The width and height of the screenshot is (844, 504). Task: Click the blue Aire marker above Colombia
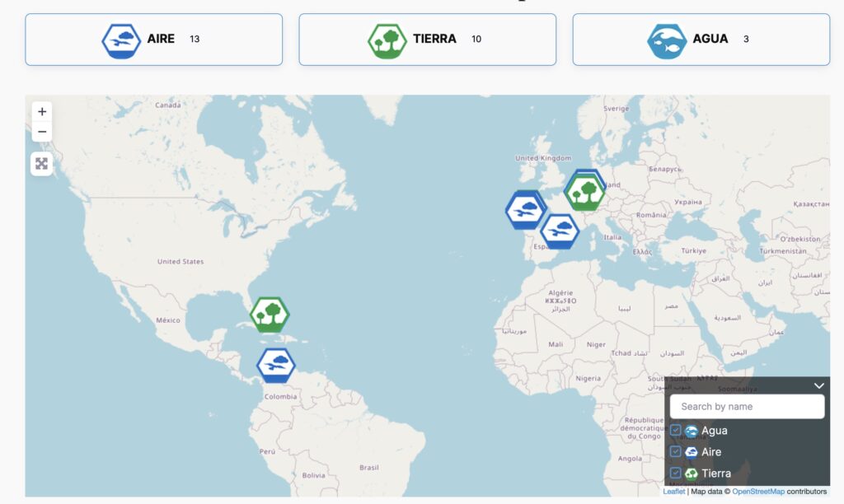point(275,364)
